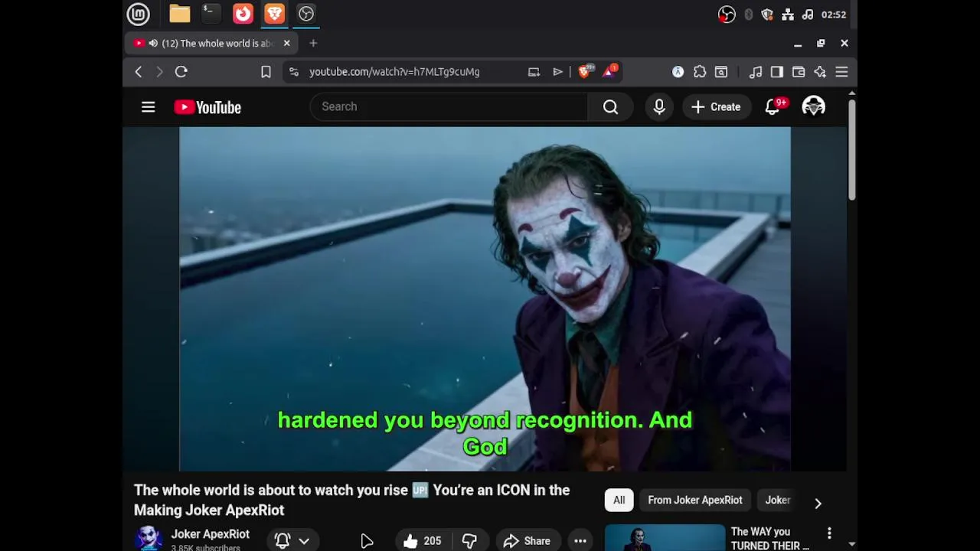Open the file manager folder icon in taskbar
Screen dimensions: 980x551
coord(180,14)
